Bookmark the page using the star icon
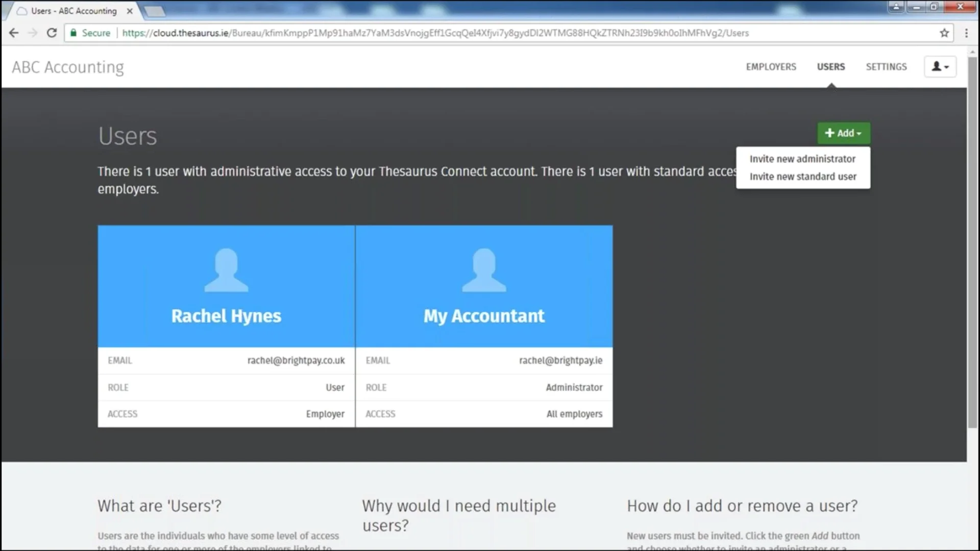Image resolution: width=980 pixels, height=551 pixels. 944,33
